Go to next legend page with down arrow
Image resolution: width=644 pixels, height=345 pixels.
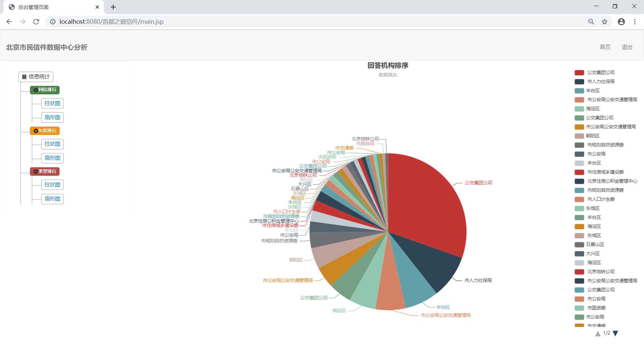[x=615, y=333]
